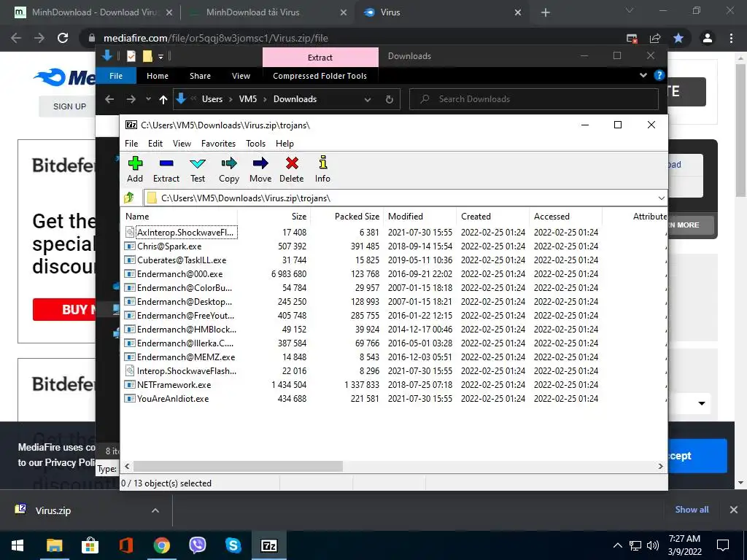Click the Extract contextual tab in Explorer

click(320, 57)
